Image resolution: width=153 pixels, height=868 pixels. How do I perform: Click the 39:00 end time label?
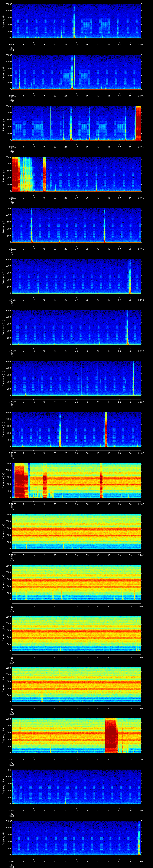(141, 861)
